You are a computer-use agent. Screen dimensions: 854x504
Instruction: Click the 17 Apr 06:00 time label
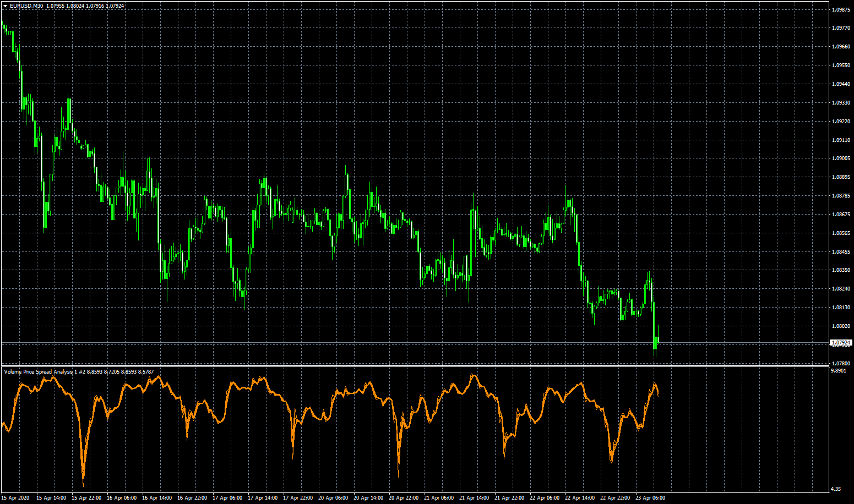(x=227, y=498)
